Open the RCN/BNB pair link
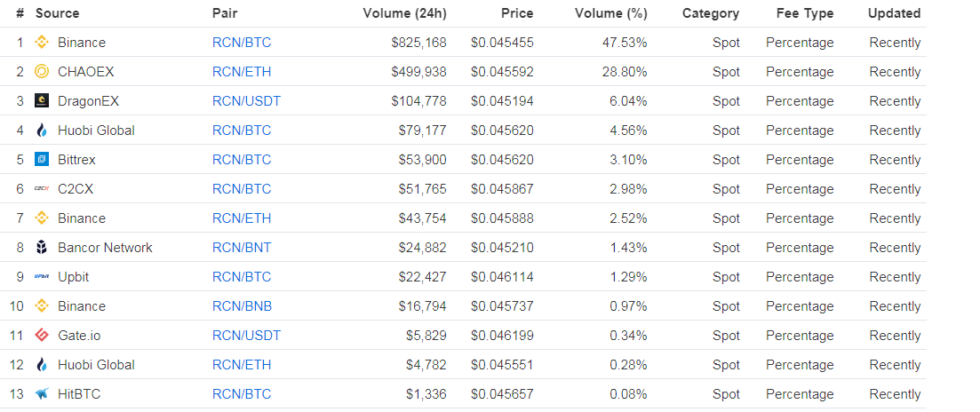 point(242,306)
